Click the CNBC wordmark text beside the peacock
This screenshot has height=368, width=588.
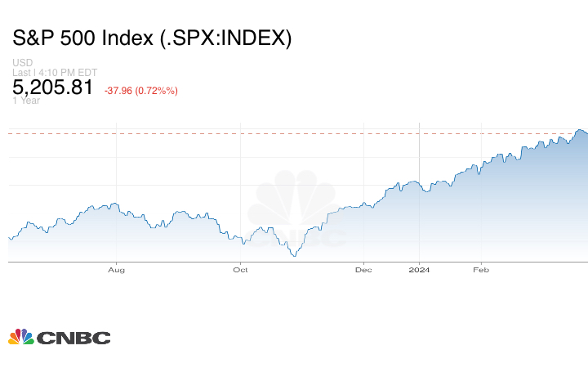pos(73,338)
